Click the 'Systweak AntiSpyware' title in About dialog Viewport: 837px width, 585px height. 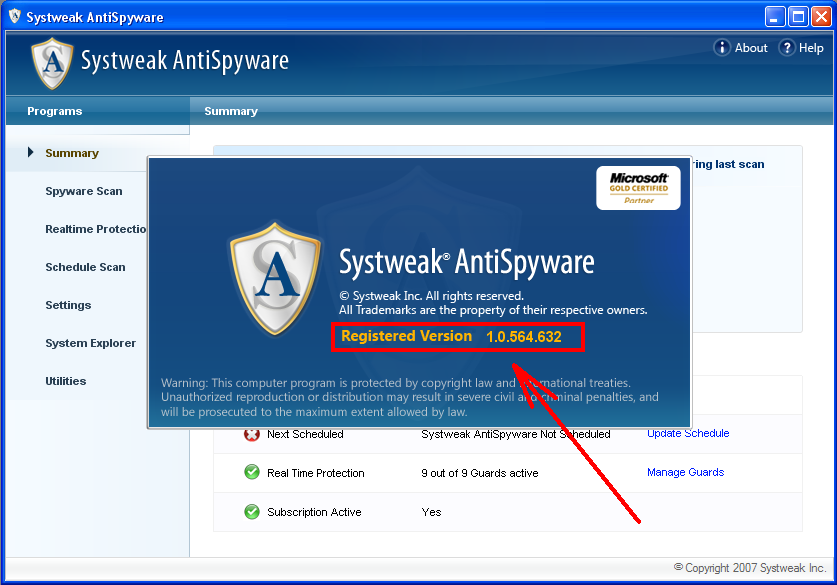(x=467, y=262)
